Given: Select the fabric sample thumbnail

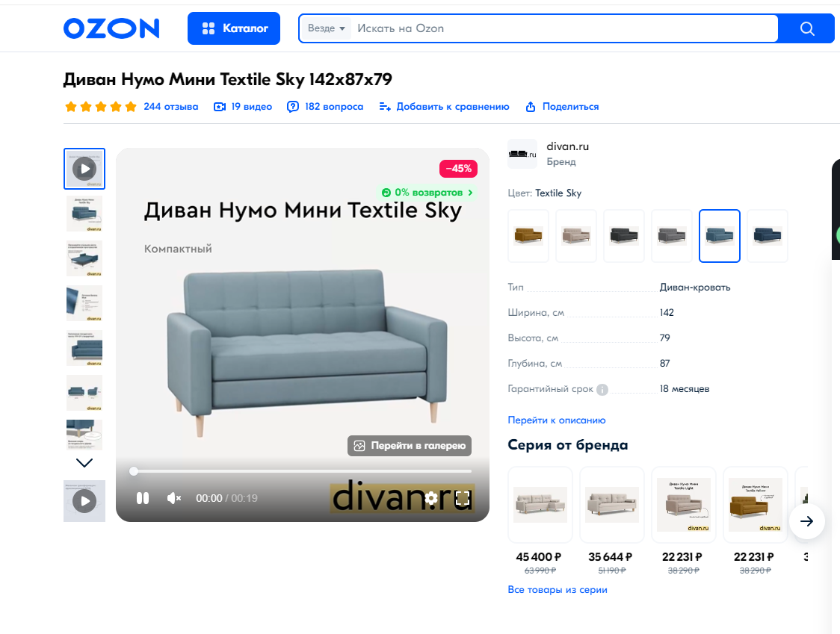Looking at the screenshot, I should 84,304.
